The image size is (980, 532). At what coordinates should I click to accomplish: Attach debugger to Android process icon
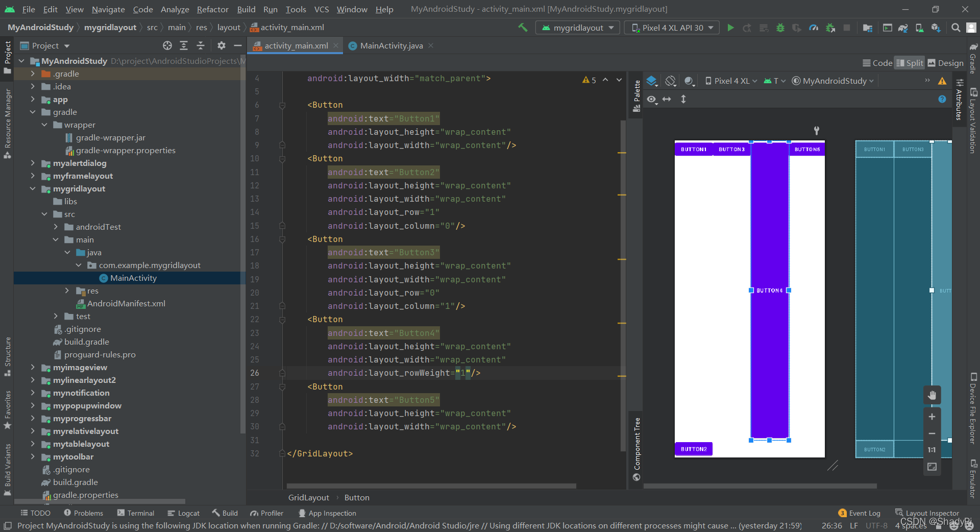tap(830, 28)
